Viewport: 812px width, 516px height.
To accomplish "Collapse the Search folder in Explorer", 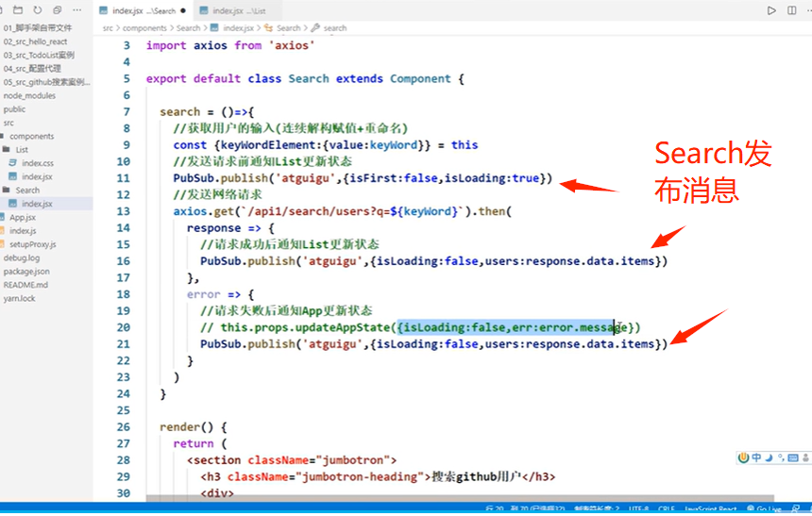I will [x=27, y=190].
